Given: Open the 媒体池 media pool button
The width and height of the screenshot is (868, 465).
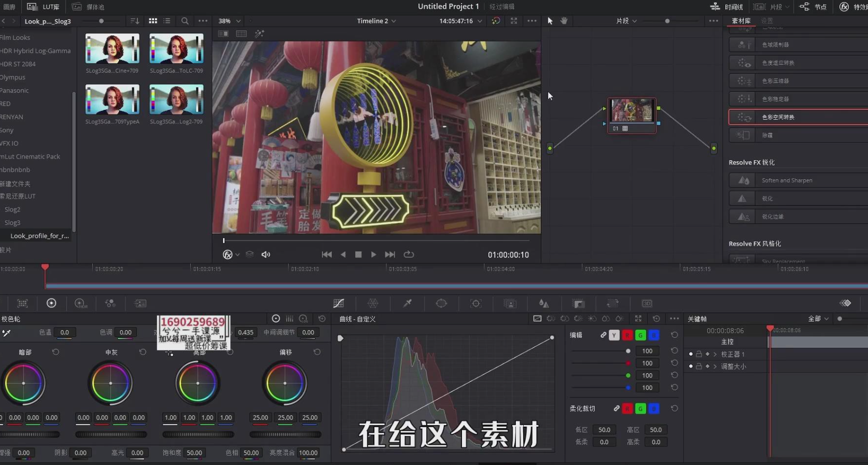Looking at the screenshot, I should 88,7.
